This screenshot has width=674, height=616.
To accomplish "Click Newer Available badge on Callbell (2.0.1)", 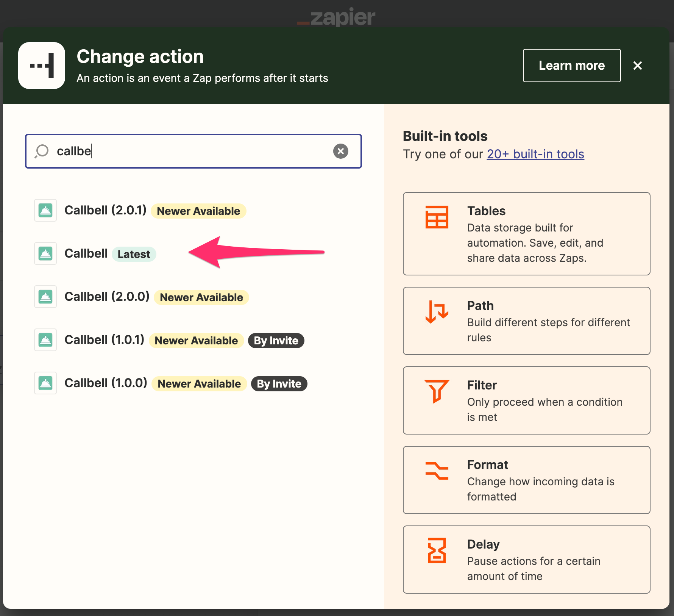I will pos(198,211).
